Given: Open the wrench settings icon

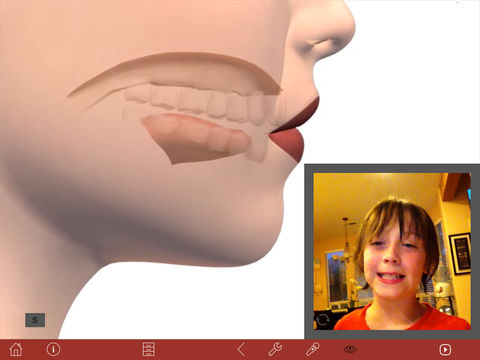Looking at the screenshot, I should 275,349.
